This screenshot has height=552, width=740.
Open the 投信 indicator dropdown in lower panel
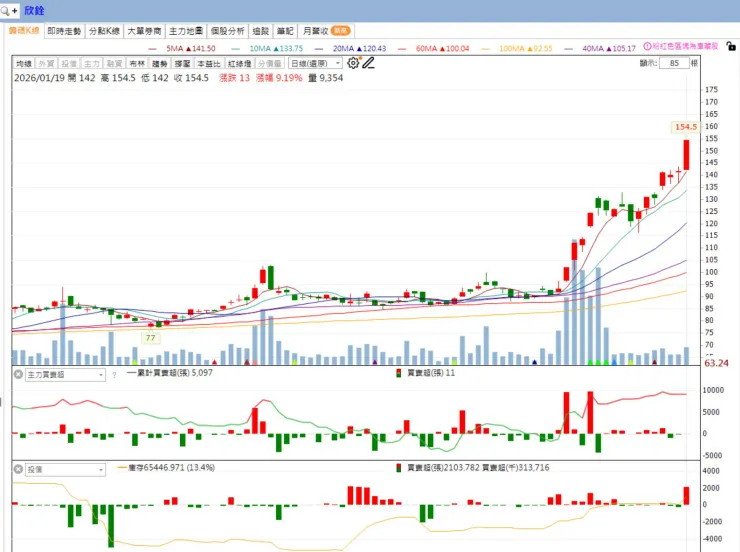[65, 469]
